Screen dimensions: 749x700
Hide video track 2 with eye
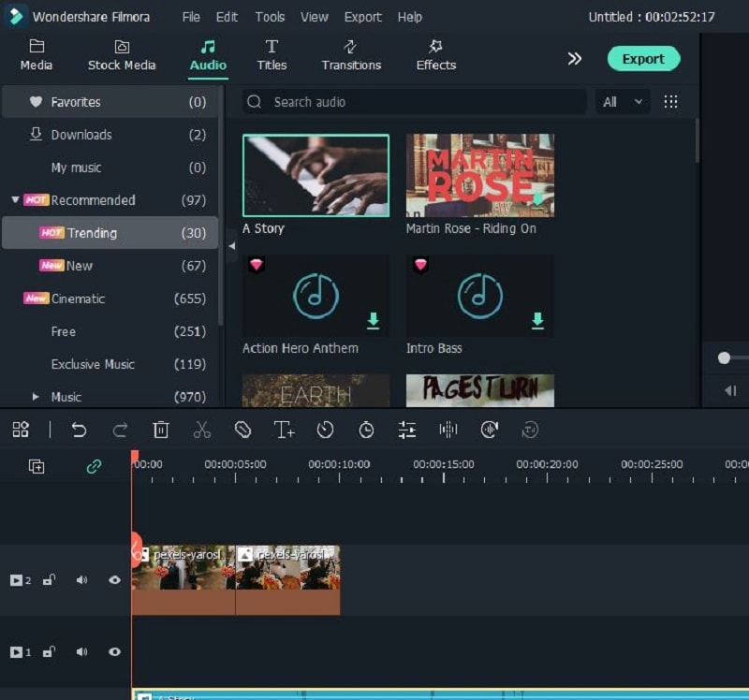(114, 579)
